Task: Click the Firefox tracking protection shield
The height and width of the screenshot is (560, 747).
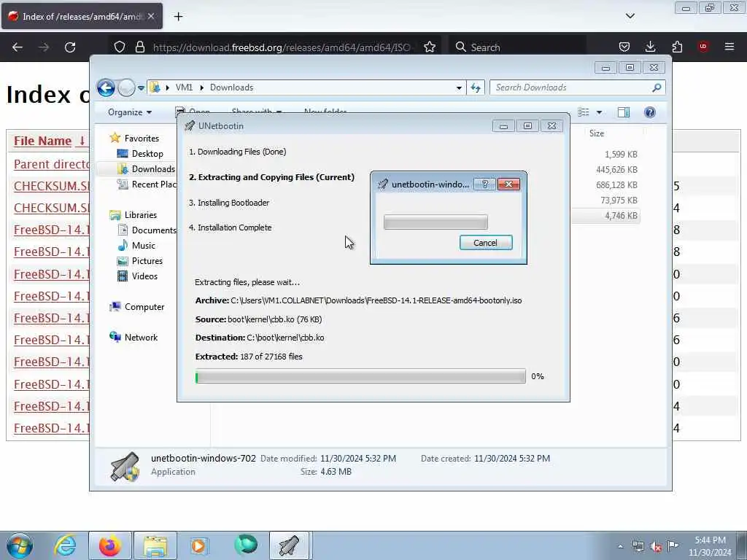Action: tap(120, 47)
